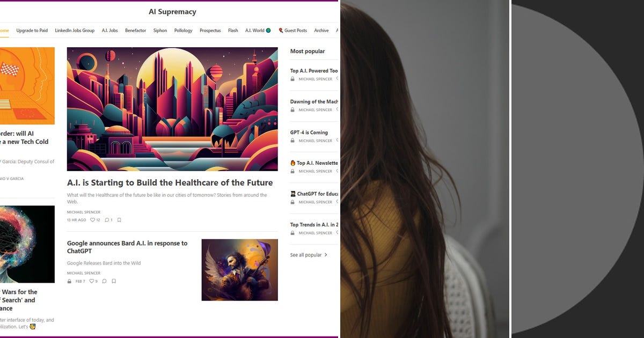The height and width of the screenshot is (338, 644).
Task: Open the futuristic city illustration thumbnail
Action: pos(172,109)
